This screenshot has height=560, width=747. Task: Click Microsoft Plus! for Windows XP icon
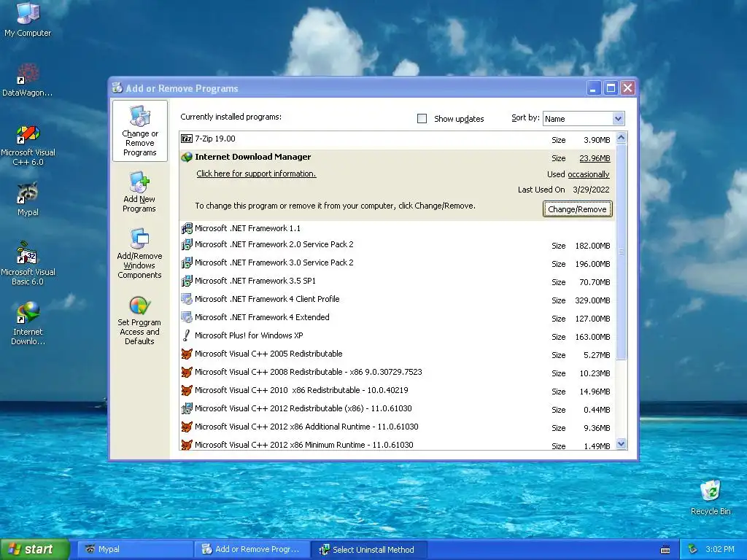(x=187, y=335)
